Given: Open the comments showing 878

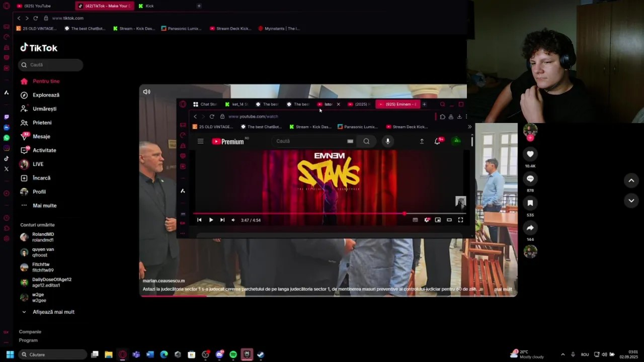Looking at the screenshot, I should coord(530,178).
